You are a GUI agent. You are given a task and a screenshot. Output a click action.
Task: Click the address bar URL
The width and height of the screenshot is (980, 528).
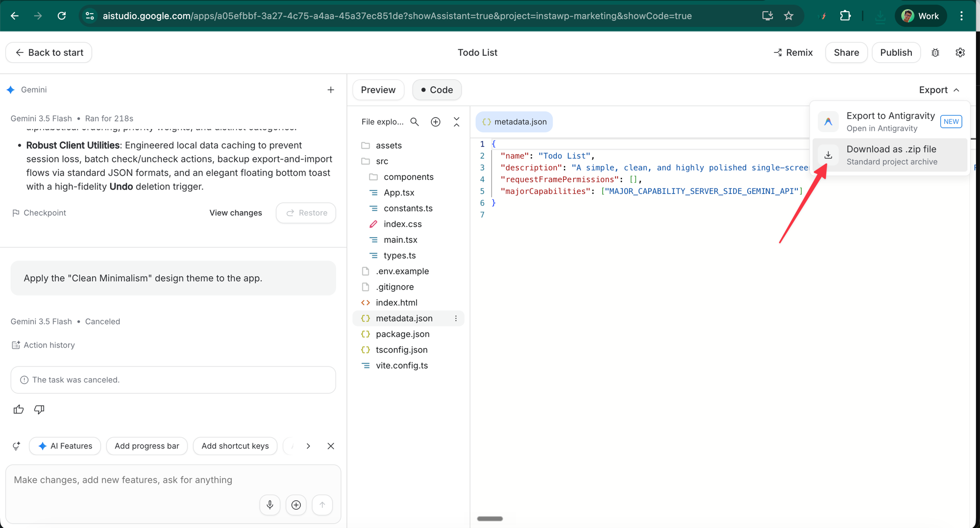pyautogui.click(x=397, y=16)
